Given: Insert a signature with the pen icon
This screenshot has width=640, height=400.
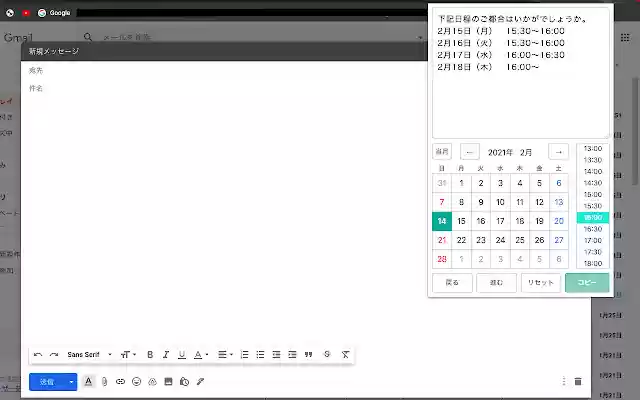Looking at the screenshot, I should point(200,382).
